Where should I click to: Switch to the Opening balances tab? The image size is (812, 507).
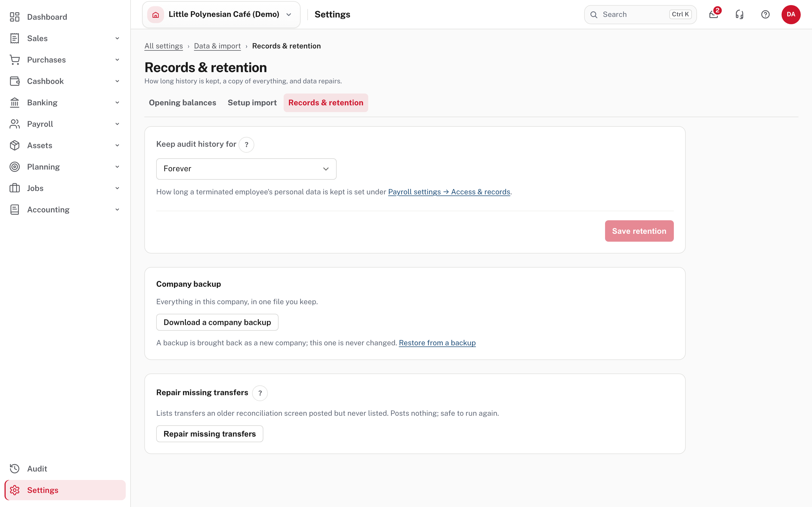point(182,103)
